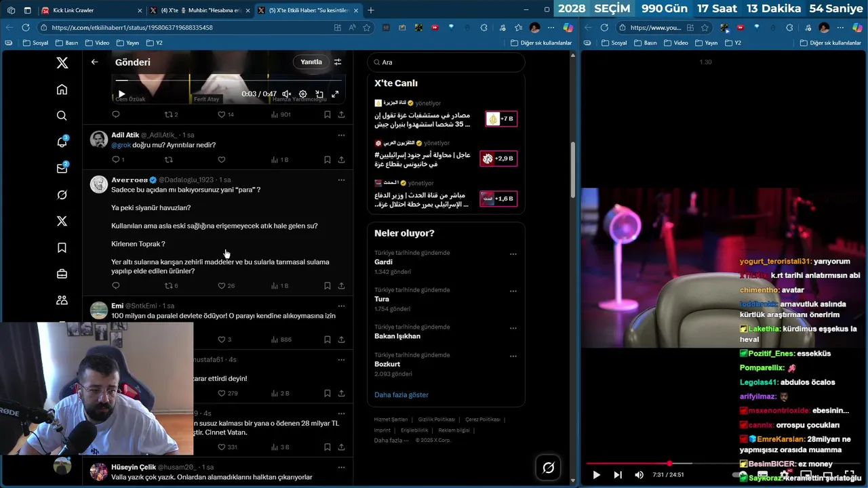Open floating Grok button bottom of page
The image size is (868, 488).
549,468
